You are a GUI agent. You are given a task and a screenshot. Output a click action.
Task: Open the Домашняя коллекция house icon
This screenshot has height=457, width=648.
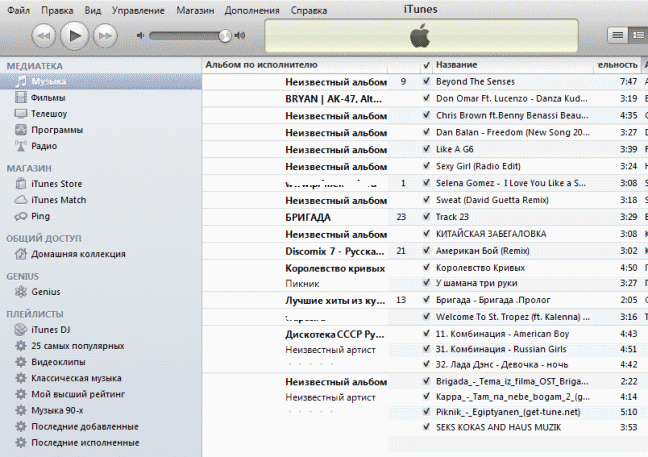point(21,254)
